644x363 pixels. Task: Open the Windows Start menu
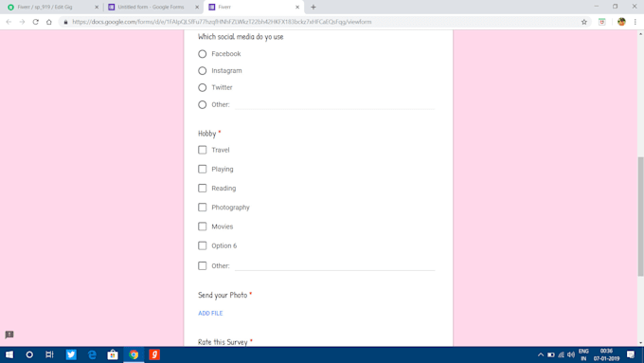pyautogui.click(x=9, y=354)
